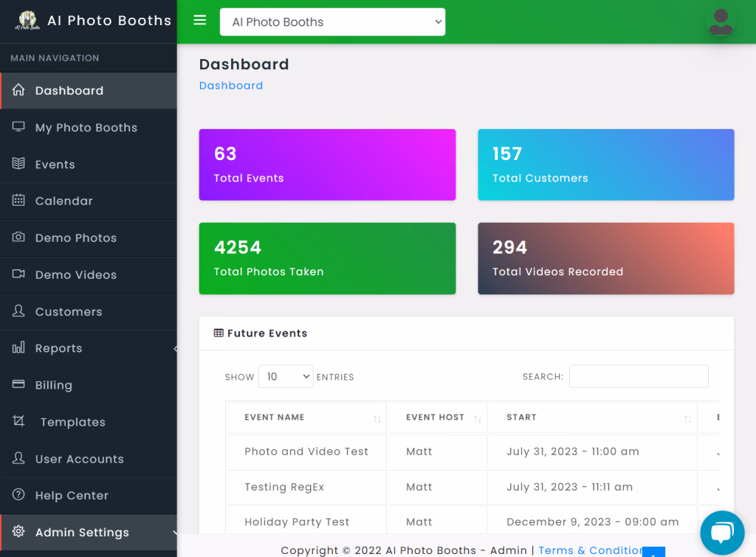Go to Dashboard in sidebar
The width and height of the screenshot is (756, 557).
tap(89, 91)
